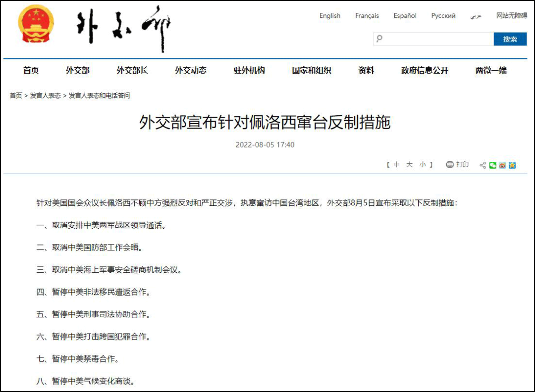
Task: Open 两微一端 navigation menu item
Action: coord(491,70)
